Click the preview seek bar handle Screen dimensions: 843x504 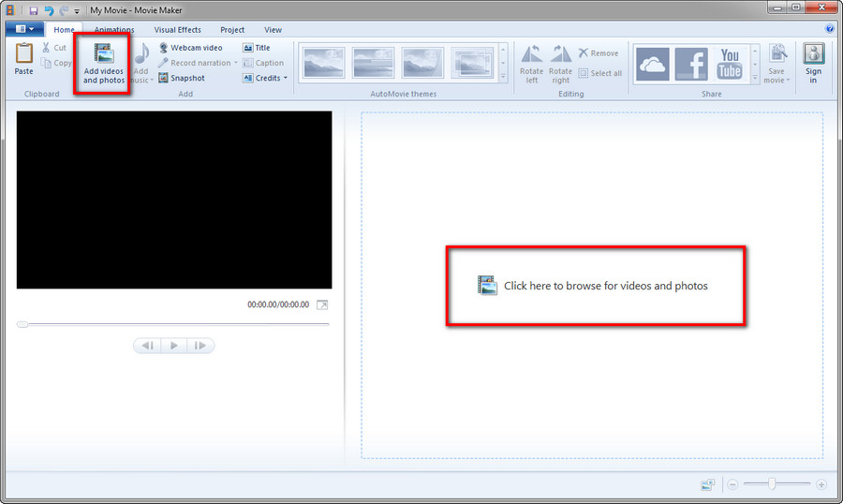tap(22, 324)
